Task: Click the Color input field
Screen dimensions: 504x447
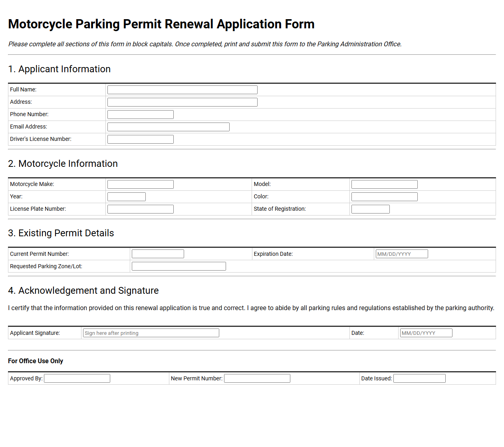Action: 385,197
